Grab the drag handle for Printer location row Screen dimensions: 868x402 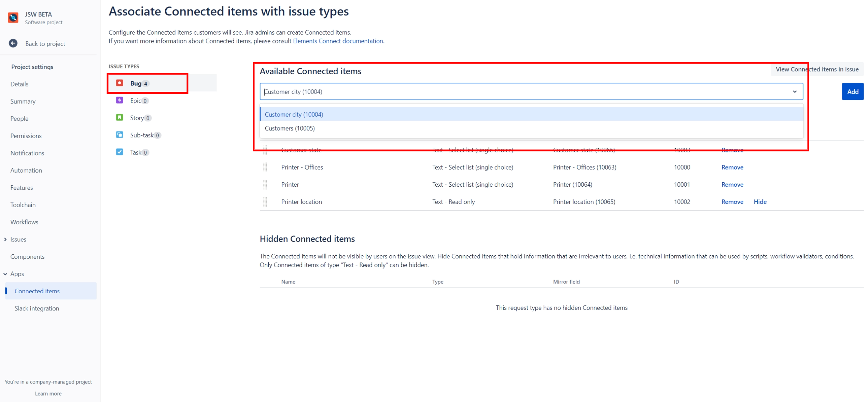(265, 202)
